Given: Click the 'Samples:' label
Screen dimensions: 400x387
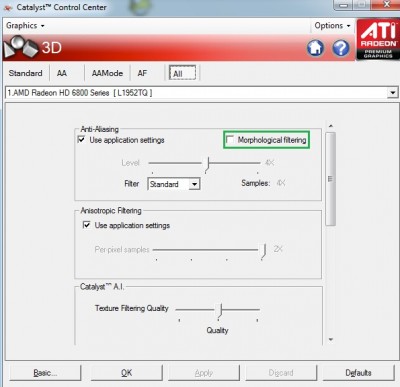Looking at the screenshot, I should tap(256, 183).
